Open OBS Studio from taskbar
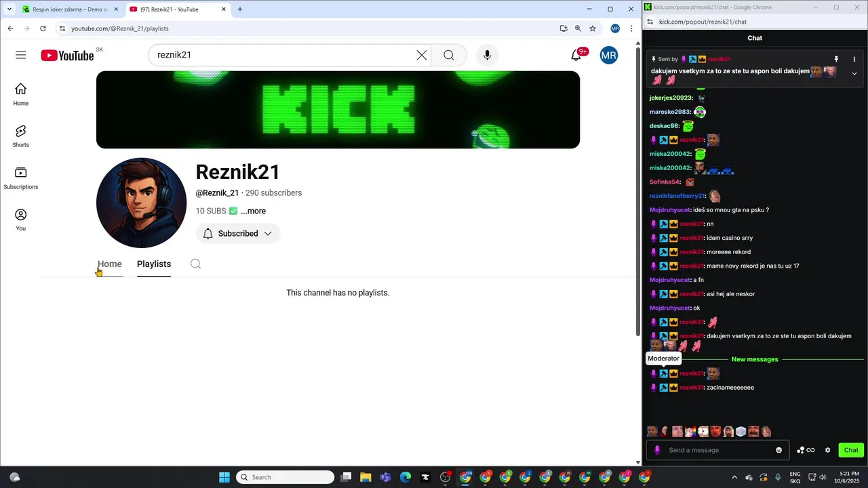The width and height of the screenshot is (868, 488). (x=445, y=477)
